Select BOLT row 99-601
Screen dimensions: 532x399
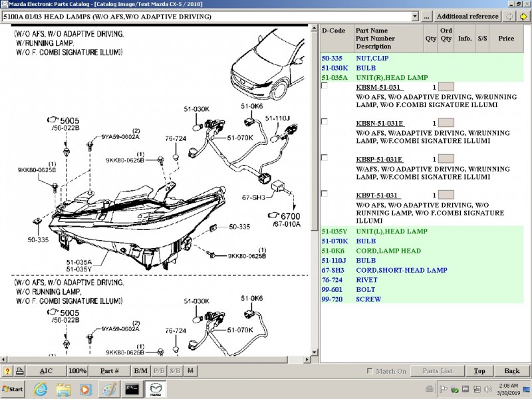(x=422, y=289)
